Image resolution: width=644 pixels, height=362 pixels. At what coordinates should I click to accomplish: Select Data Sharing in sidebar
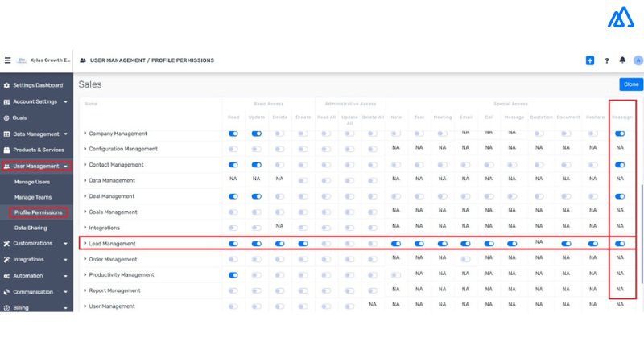coord(31,228)
